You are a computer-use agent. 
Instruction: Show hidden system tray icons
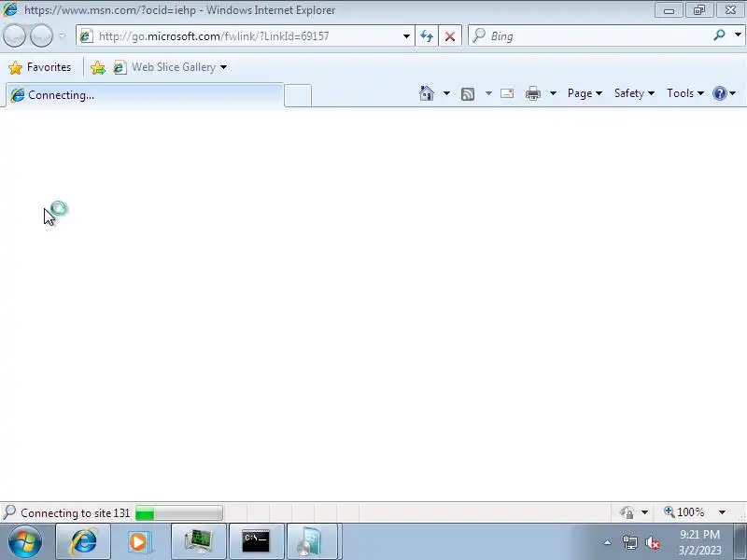(608, 542)
